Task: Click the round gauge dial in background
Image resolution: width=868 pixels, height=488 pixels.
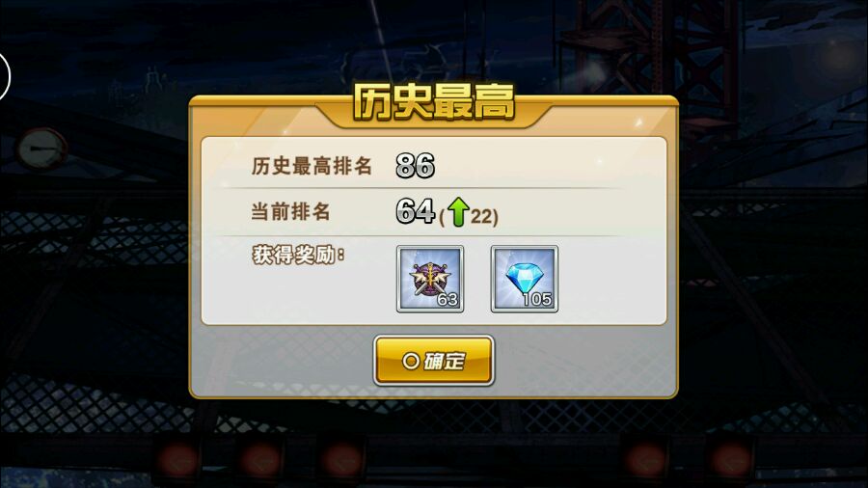Action: click(41, 149)
